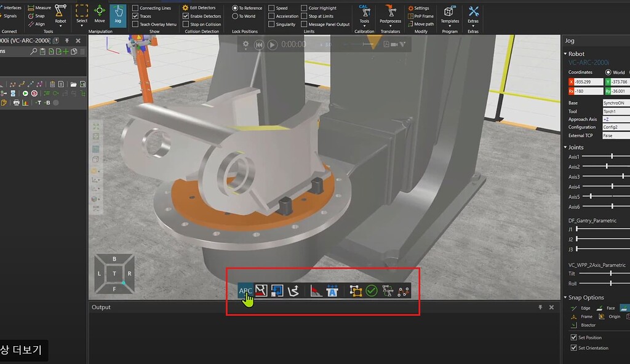Viewport: 630px width, 364px height.
Task: Open Edit Detectors
Action: (202, 8)
